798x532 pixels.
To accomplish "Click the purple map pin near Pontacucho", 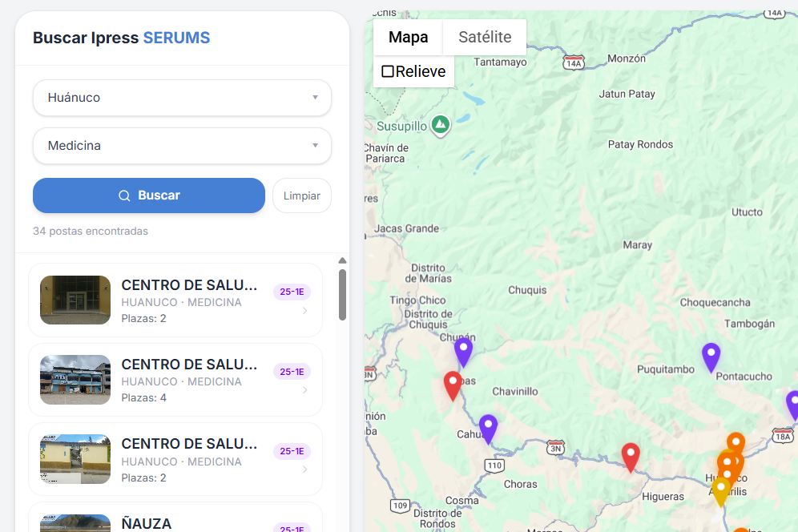I will [x=711, y=357].
